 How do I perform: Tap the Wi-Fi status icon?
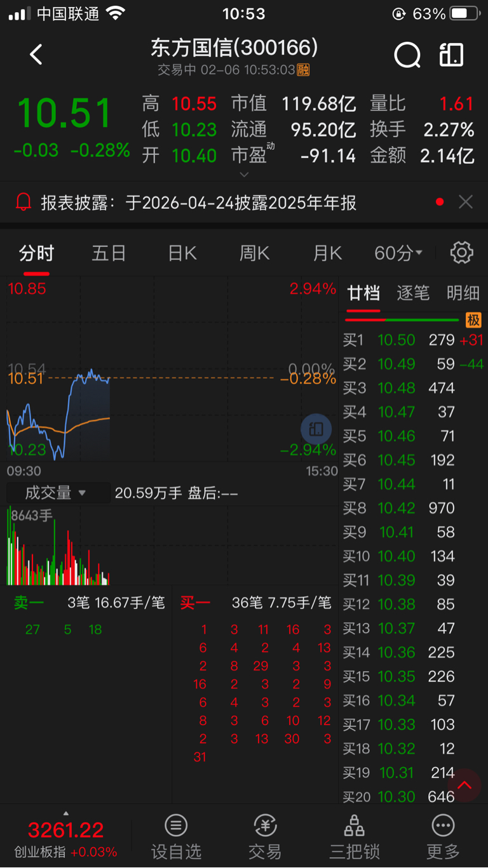click(x=115, y=13)
